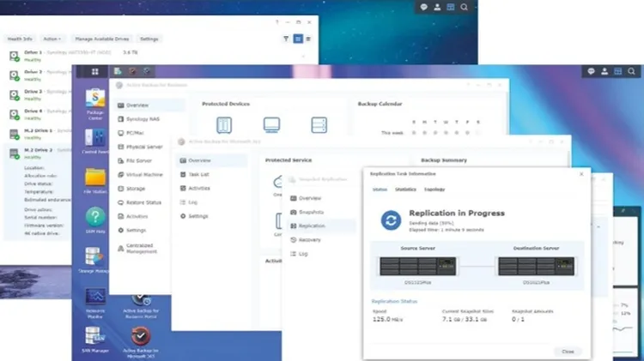Click the Source Server NAS image
The width and height of the screenshot is (644, 361).
pos(417,266)
